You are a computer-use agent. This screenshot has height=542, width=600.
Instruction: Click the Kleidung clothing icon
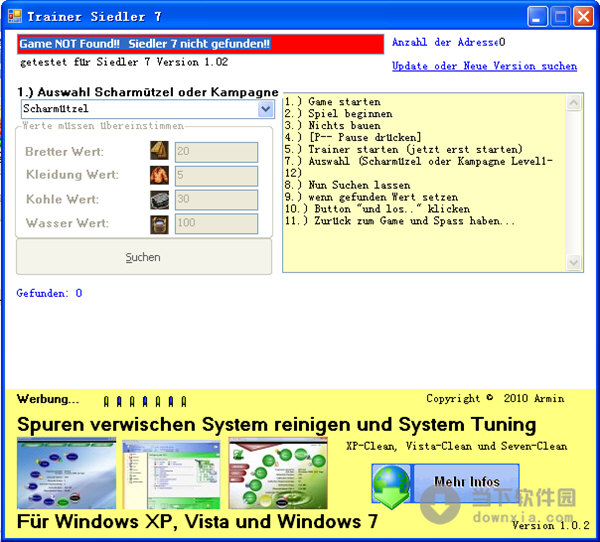[159, 175]
